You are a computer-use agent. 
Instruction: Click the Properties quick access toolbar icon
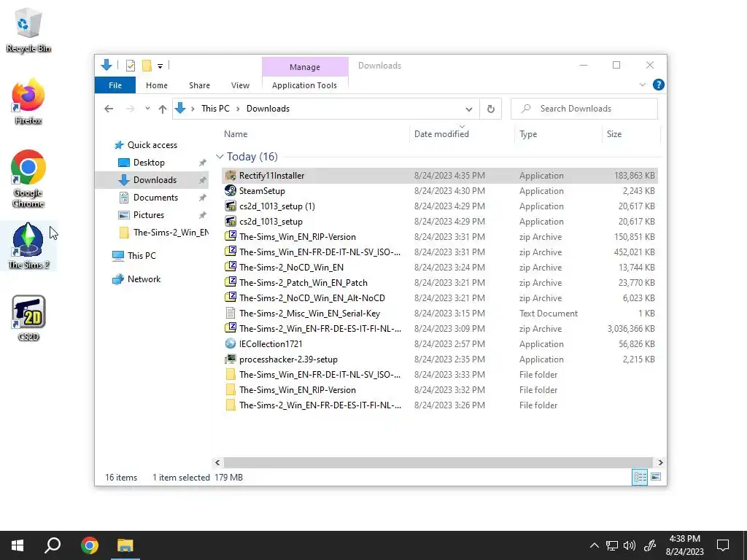[130, 66]
